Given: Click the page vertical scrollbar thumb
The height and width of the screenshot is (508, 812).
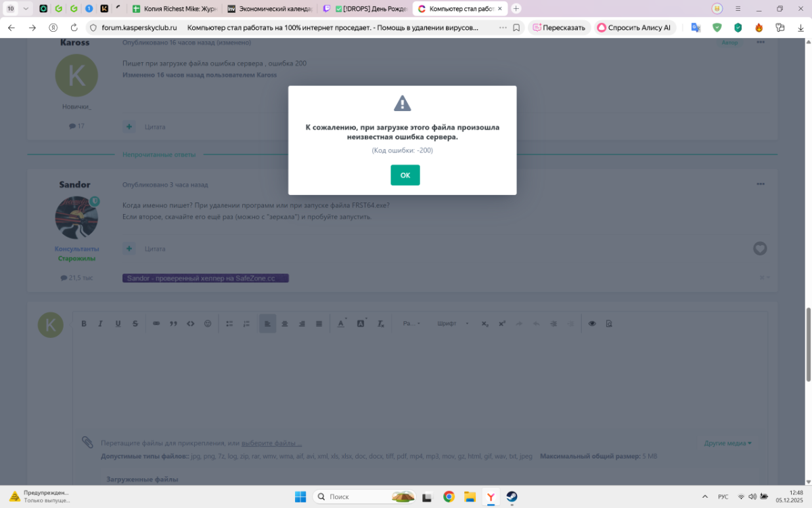Looking at the screenshot, I should pos(808,344).
